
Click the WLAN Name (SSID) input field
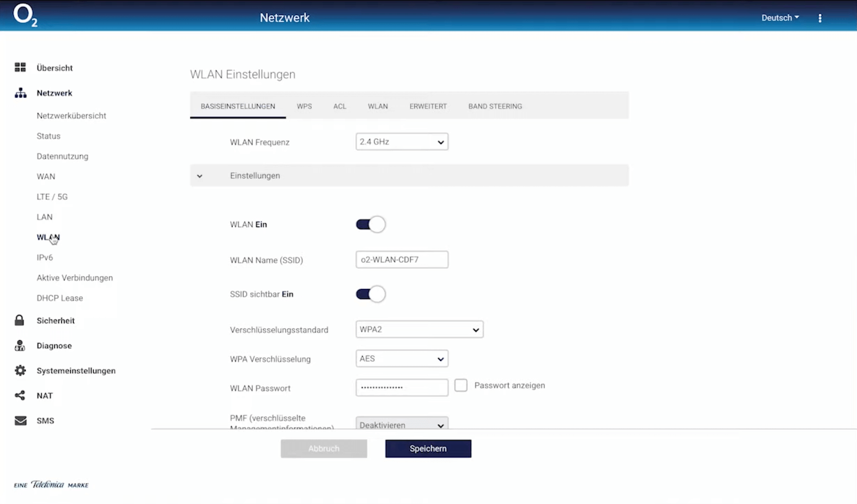(x=402, y=260)
